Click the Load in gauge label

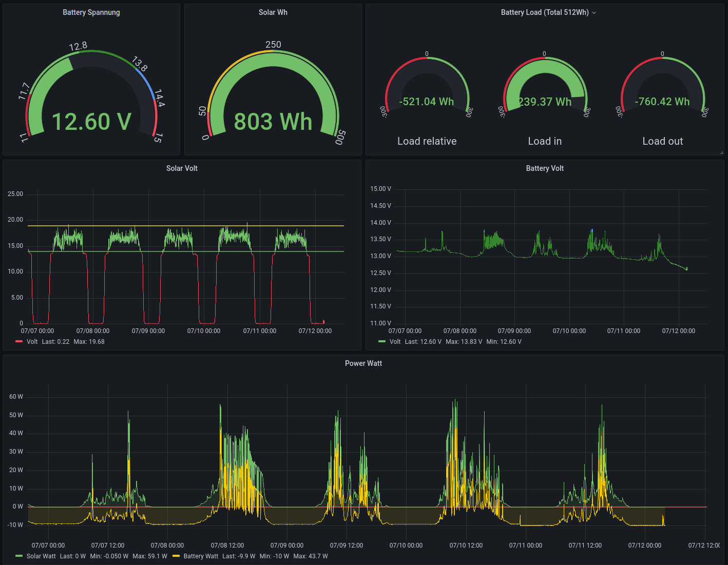click(x=545, y=141)
